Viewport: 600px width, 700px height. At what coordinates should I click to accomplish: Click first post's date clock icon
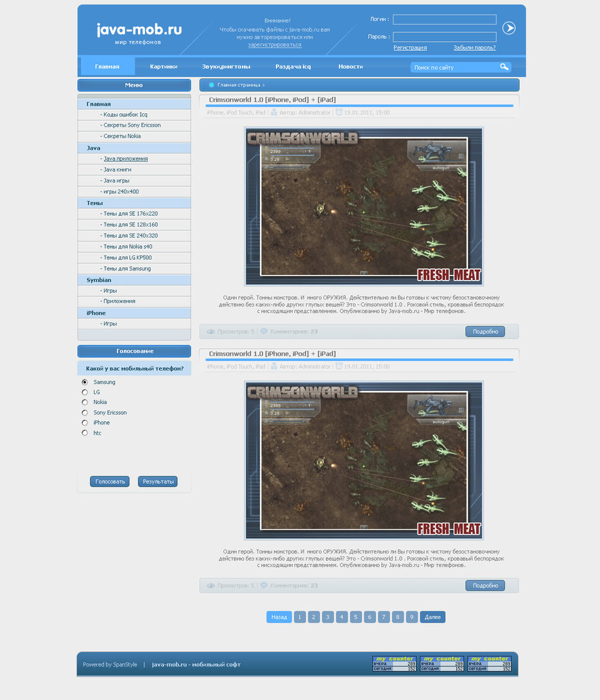coord(339,112)
